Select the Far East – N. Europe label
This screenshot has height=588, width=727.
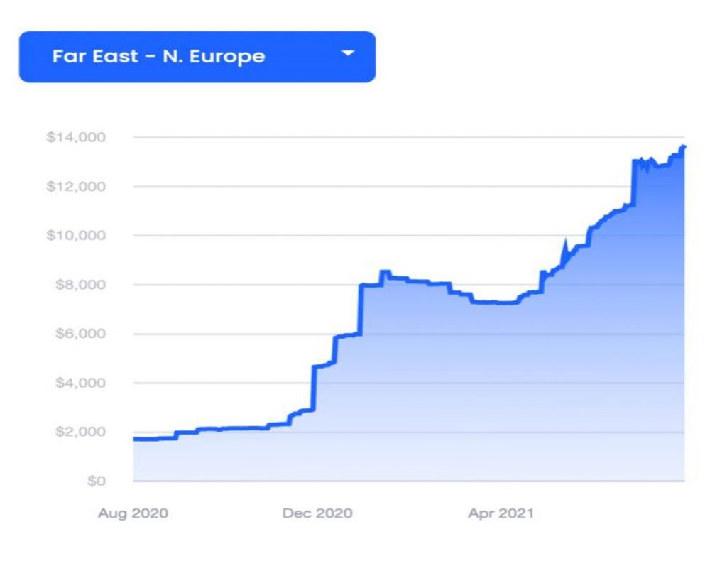pyautogui.click(x=160, y=57)
